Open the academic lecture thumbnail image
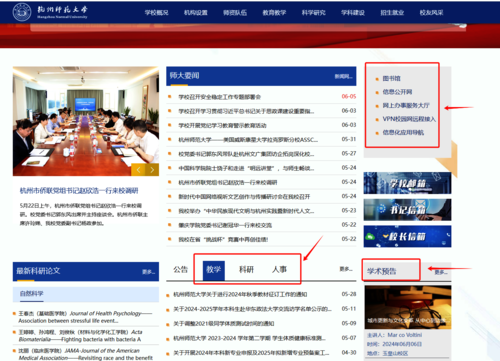Image resolution: width=500 pixels, height=361 pixels. pos(408,307)
